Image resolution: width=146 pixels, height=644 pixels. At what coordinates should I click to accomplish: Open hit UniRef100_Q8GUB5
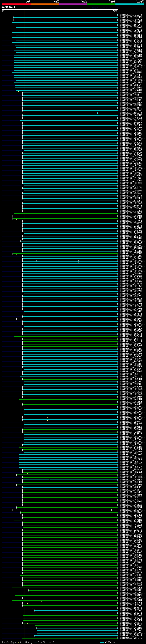point(131,55)
